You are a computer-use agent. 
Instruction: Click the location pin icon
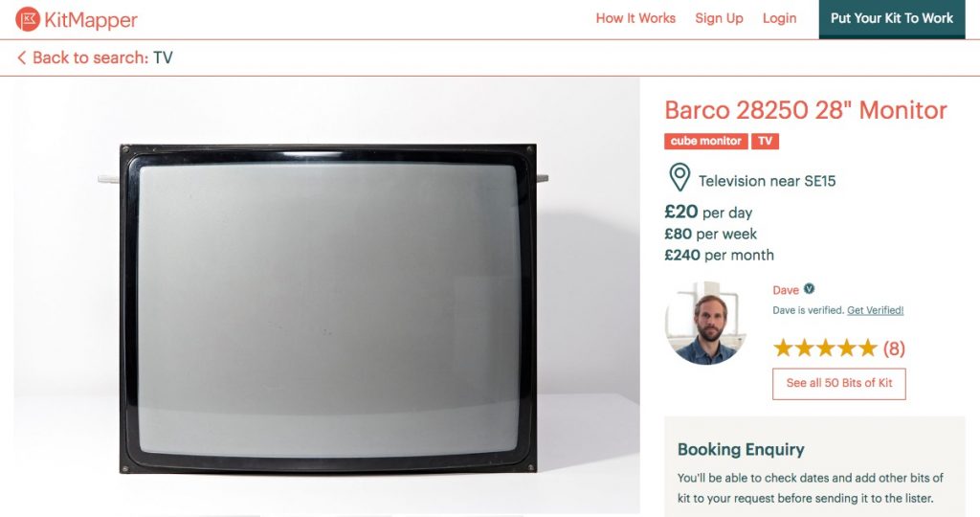point(679,177)
